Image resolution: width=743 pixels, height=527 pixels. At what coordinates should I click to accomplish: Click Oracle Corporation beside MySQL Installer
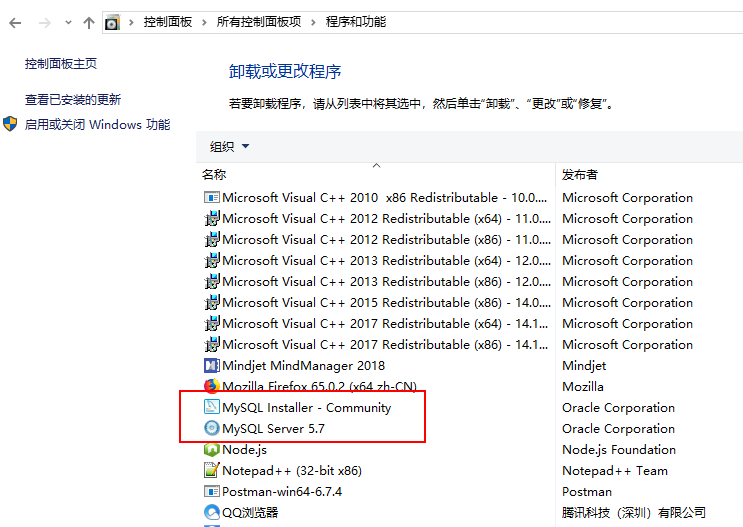[x=618, y=408]
